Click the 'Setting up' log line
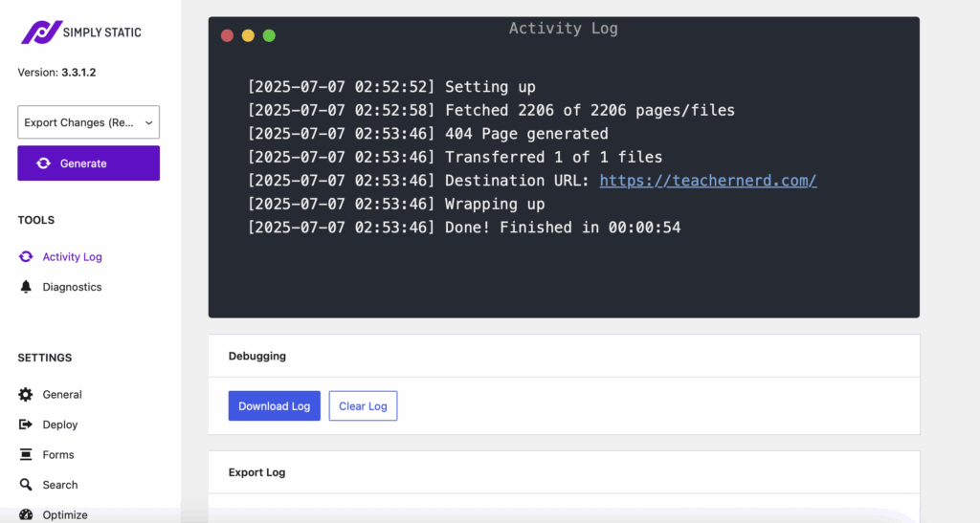The height and width of the screenshot is (523, 980). (391, 87)
